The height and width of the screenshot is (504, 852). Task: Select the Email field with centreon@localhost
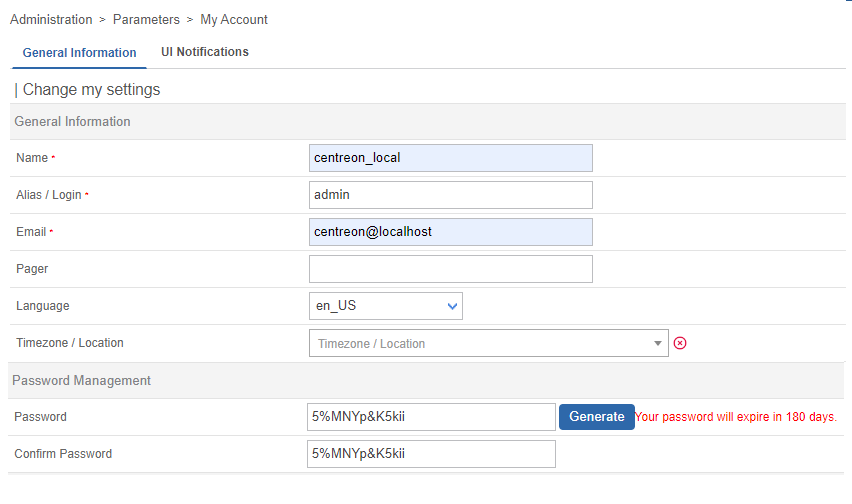[451, 232]
